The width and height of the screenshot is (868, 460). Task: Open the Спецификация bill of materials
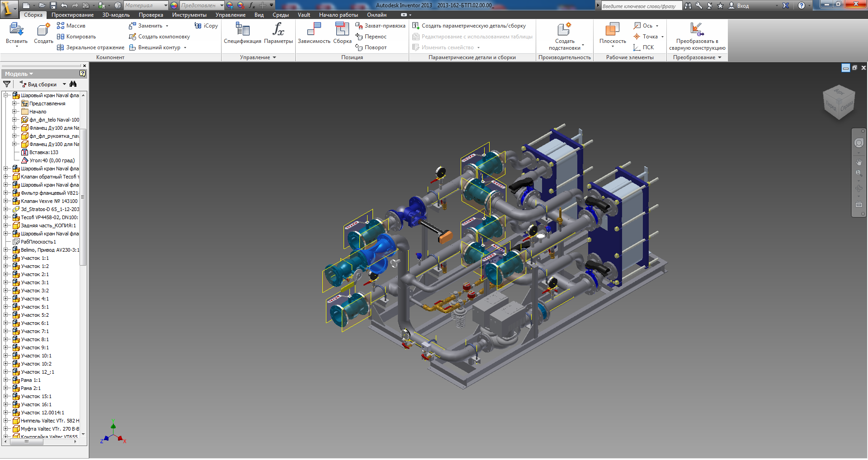tap(242, 30)
